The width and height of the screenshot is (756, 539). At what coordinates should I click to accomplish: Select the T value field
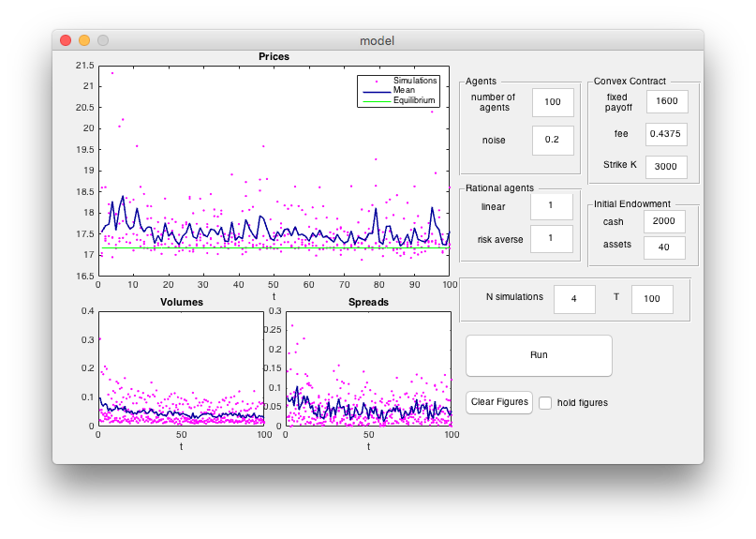click(652, 299)
